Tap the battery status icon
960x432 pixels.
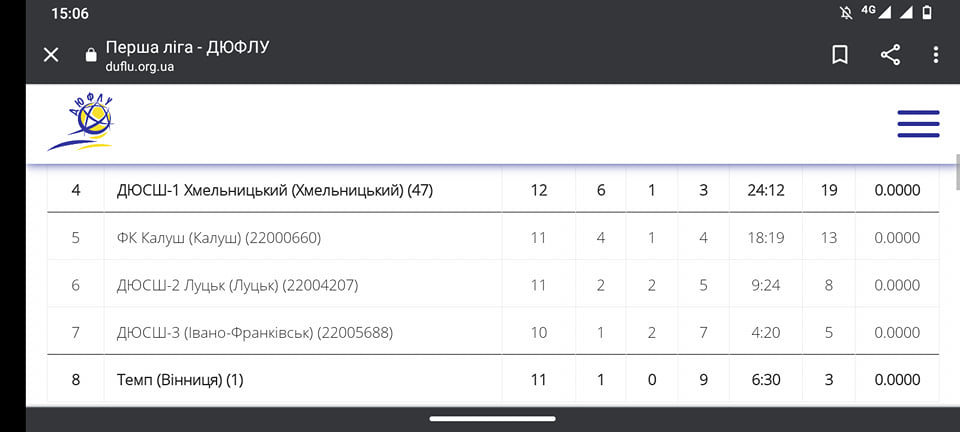(927, 13)
